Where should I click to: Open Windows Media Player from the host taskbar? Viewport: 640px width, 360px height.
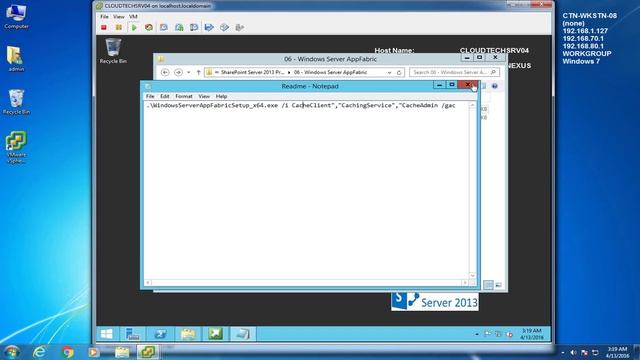(94, 352)
